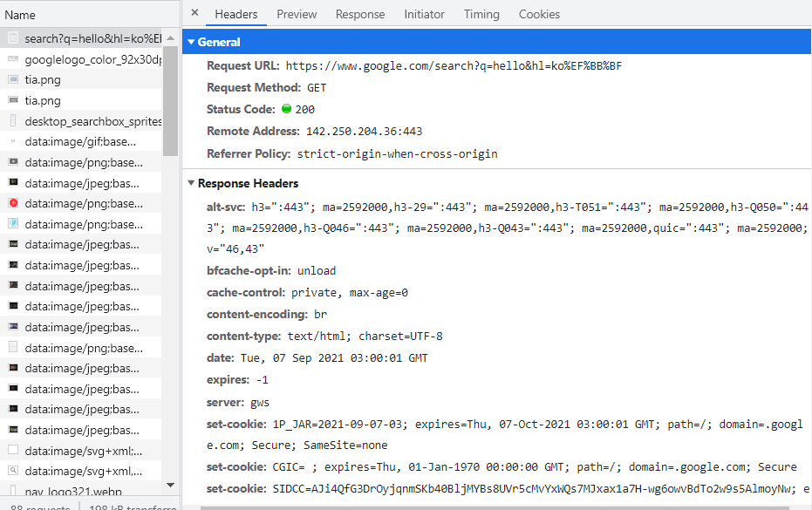Click the document icon of search request
This screenshot has height=510, width=812.
click(x=13, y=38)
